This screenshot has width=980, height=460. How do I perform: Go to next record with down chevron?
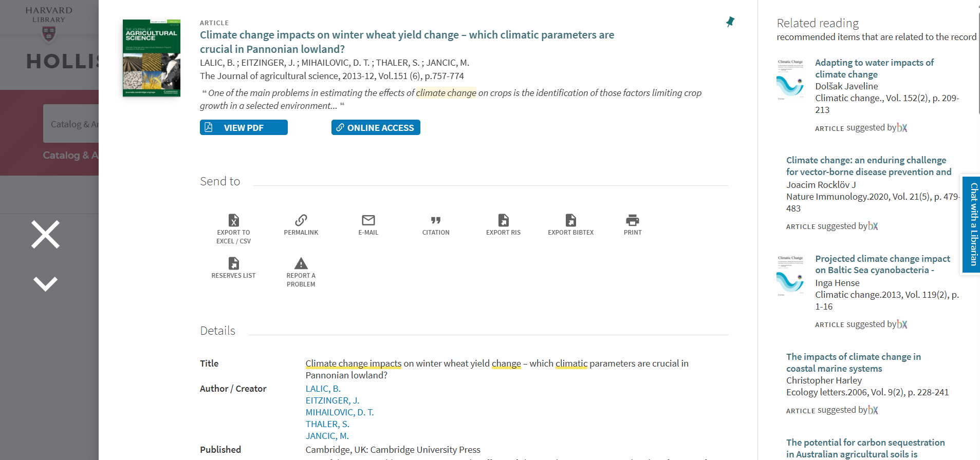(45, 283)
